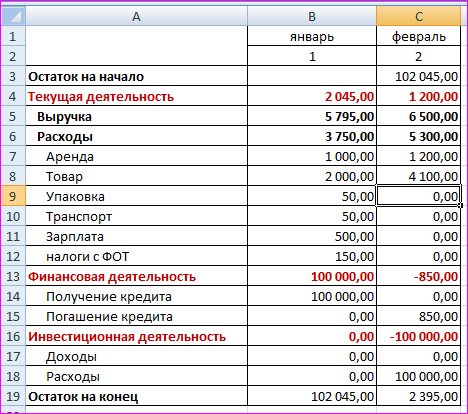
Task: Select cell with value 2 395,00
Action: coord(419,396)
